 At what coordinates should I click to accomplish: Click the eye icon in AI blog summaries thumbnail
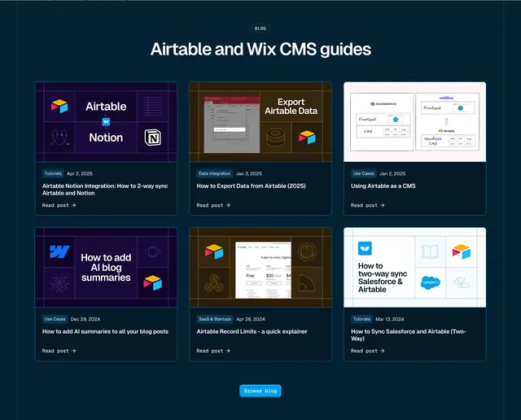(x=152, y=252)
